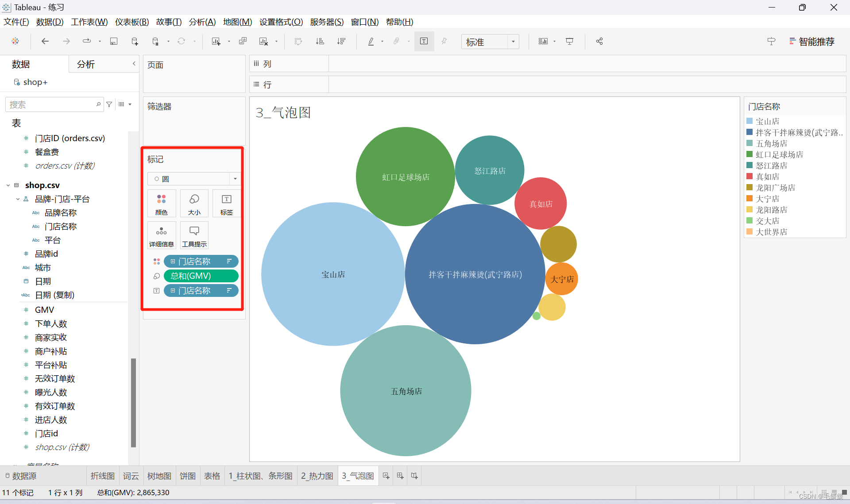
Task: Click the Tableau start page logo icon
Action: (15, 41)
